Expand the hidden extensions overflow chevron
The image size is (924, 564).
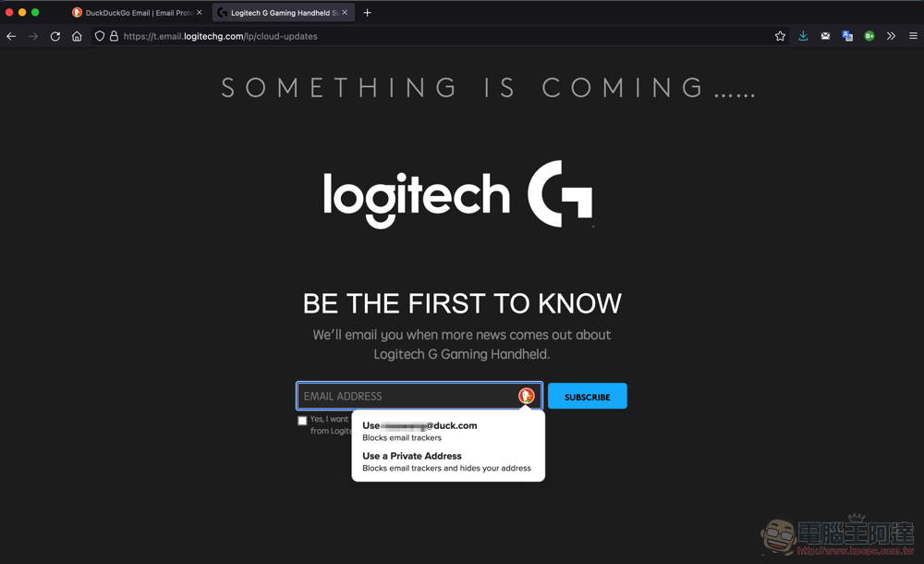click(x=891, y=37)
